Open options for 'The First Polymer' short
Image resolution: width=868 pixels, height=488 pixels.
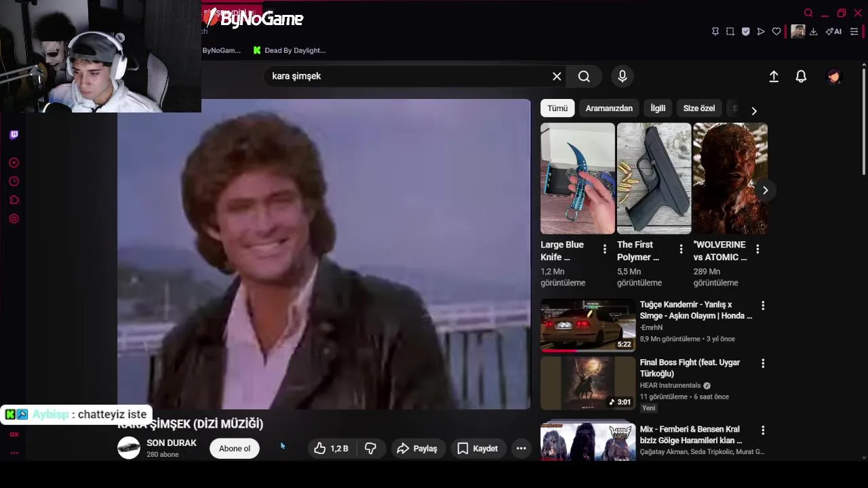point(682,249)
